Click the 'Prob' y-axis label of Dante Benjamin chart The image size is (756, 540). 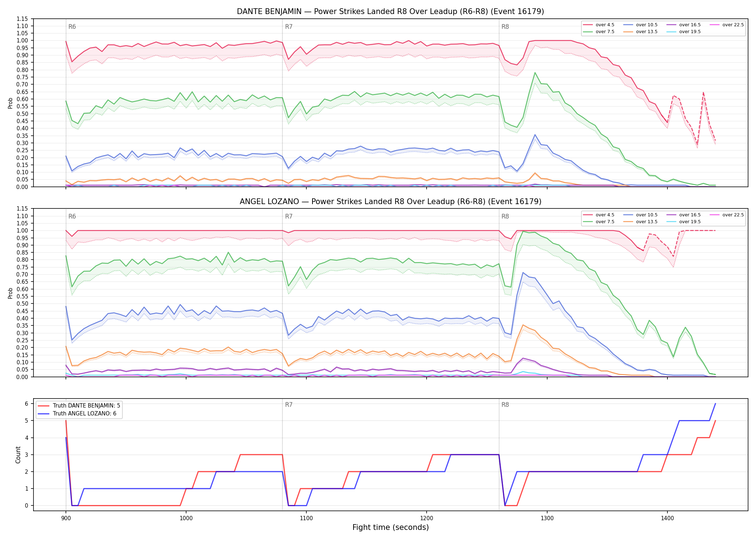(x=10, y=103)
